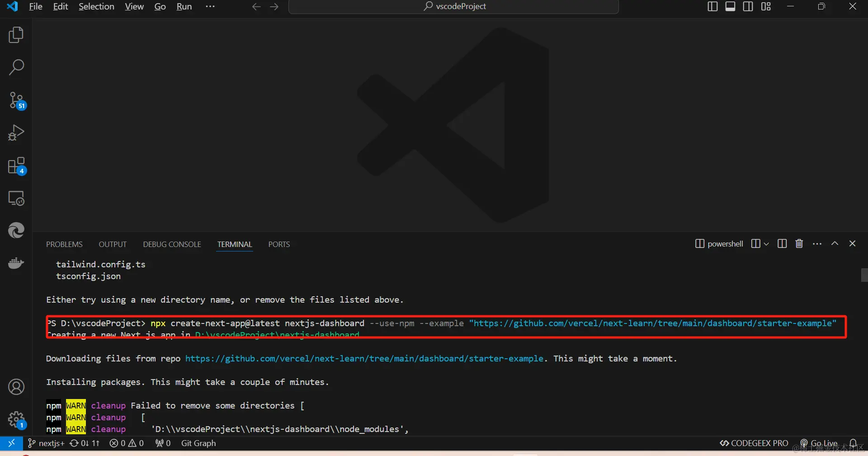The height and width of the screenshot is (456, 868).
Task: Open the Edit menu
Action: pos(61,6)
